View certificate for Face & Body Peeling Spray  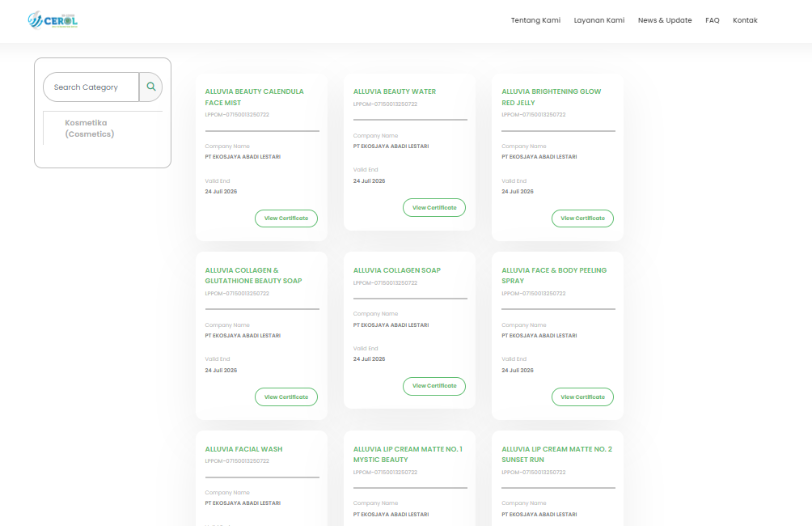(x=582, y=397)
